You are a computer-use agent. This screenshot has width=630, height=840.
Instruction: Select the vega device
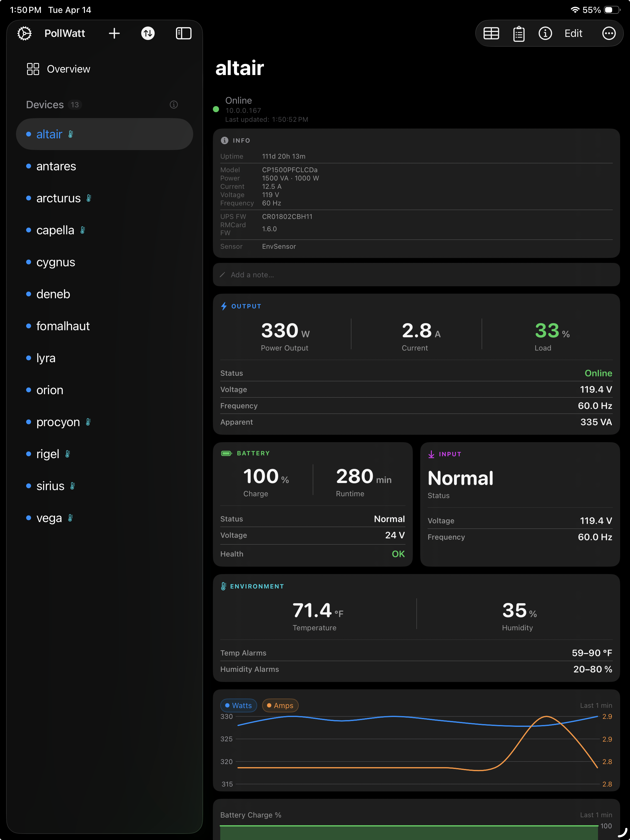coord(49,517)
